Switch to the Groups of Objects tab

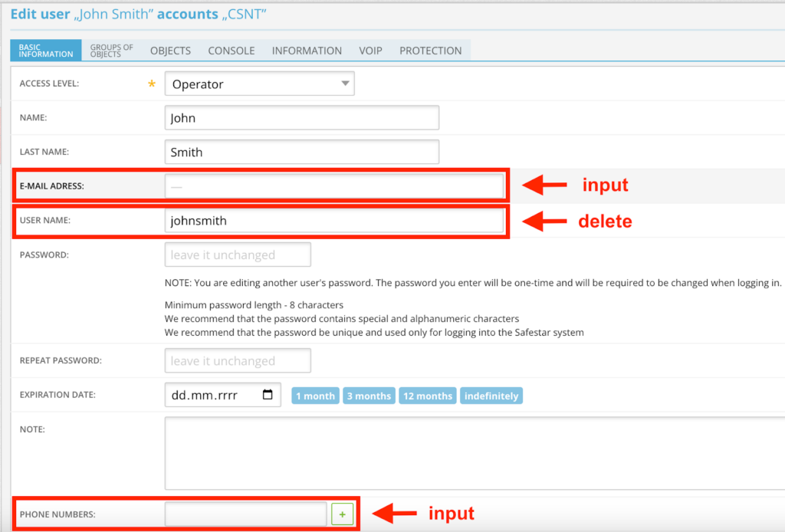111,51
